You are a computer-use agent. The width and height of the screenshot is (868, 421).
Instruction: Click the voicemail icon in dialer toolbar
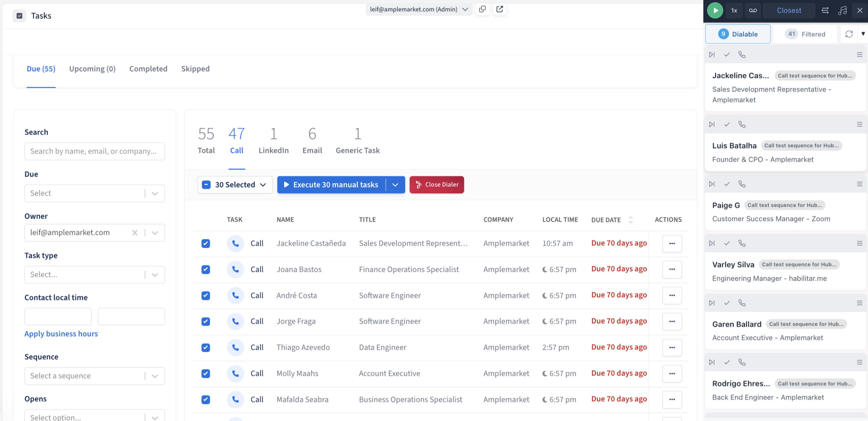753,10
